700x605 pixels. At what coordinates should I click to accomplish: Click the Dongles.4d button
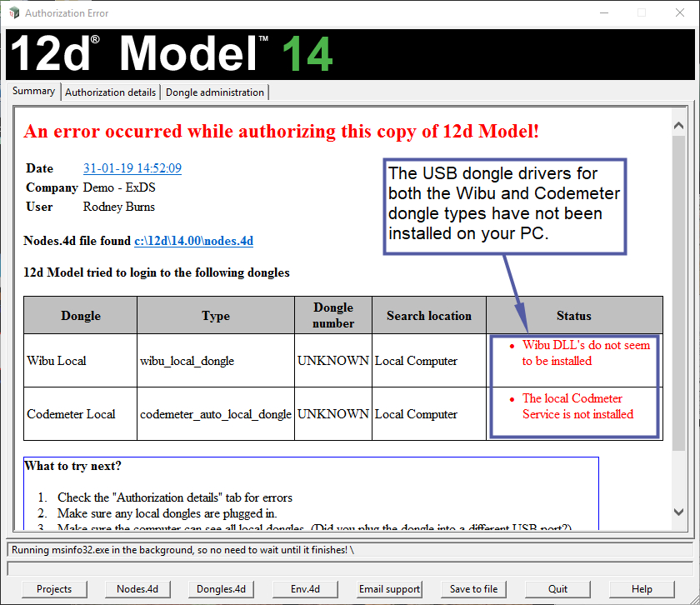[x=222, y=589]
